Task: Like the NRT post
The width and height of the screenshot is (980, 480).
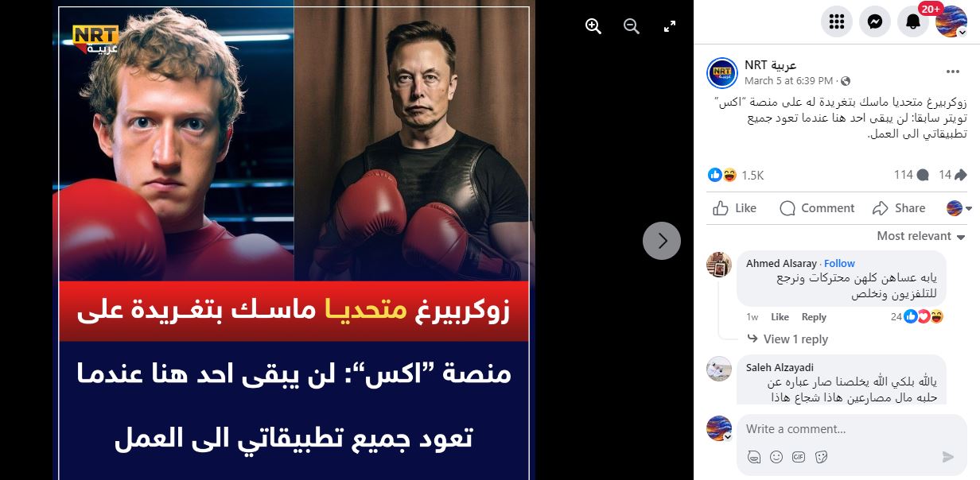Action: (x=734, y=208)
